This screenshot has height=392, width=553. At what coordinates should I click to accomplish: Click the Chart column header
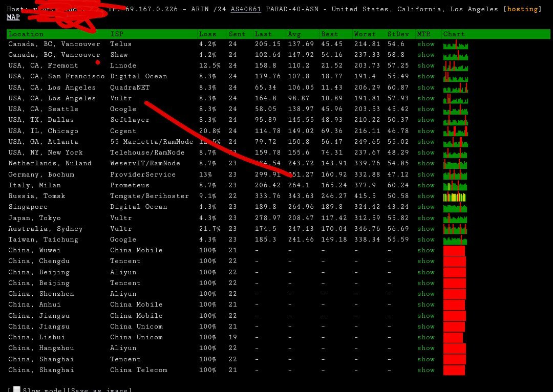[454, 34]
